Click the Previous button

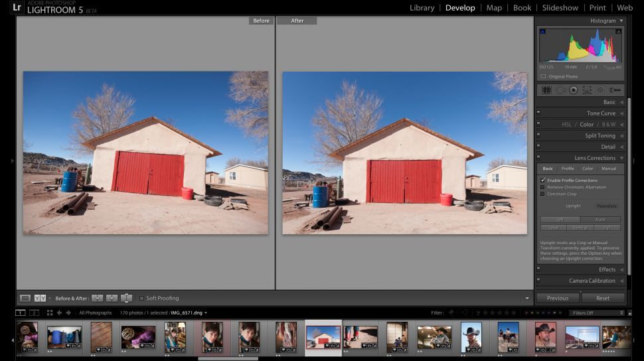[x=558, y=298]
